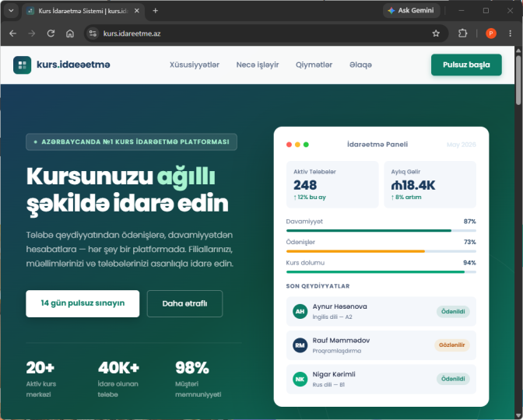Viewport: 523px width, 420px height.
Task: Open the Extensions puzzle icon
Action: pyautogui.click(x=462, y=33)
